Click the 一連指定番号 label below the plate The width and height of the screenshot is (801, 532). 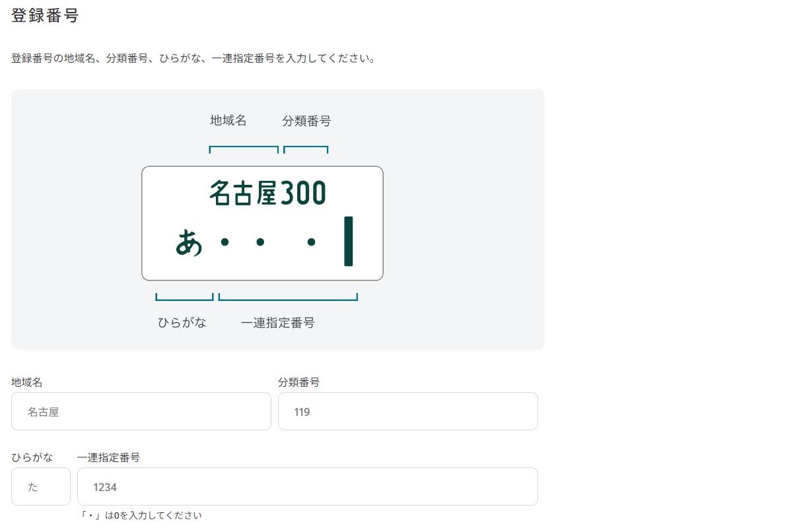tap(278, 323)
